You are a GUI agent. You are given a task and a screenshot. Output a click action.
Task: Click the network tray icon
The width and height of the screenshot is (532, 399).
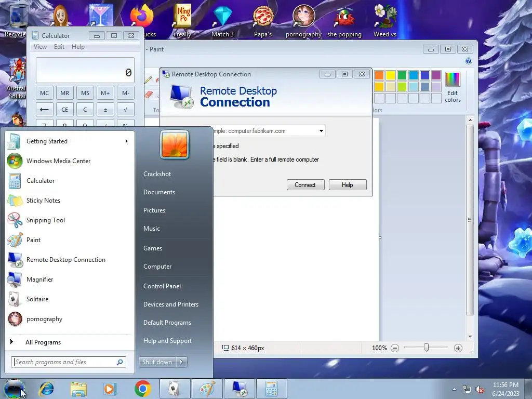467,390
